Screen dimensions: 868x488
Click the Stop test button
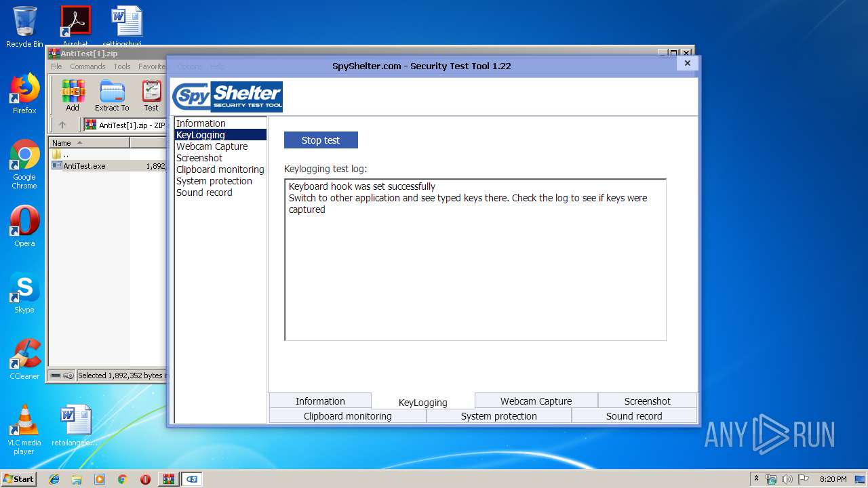click(321, 140)
